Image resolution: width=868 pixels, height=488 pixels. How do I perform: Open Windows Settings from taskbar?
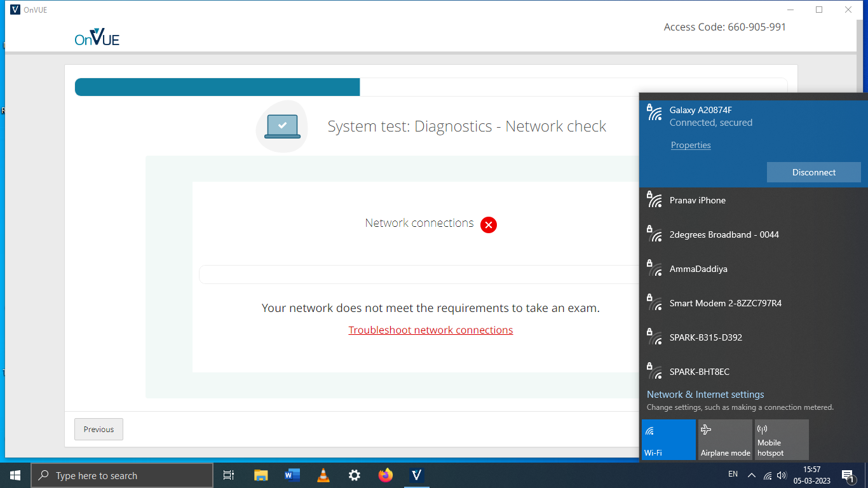tap(354, 475)
